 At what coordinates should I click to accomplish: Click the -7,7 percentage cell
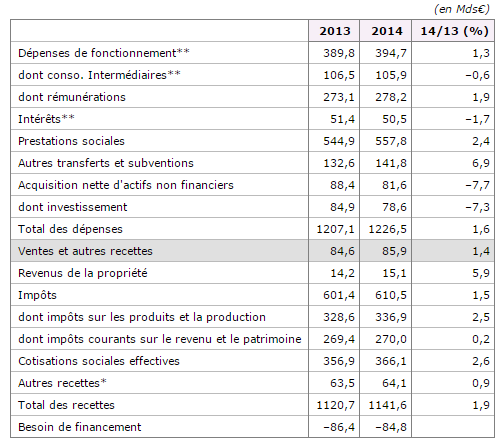477,185
